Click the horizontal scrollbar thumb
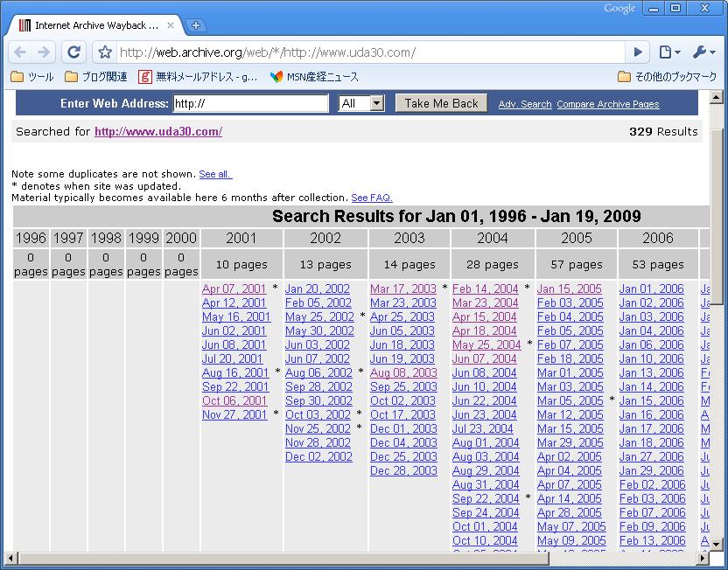This screenshot has width=728, height=570. click(x=283, y=559)
